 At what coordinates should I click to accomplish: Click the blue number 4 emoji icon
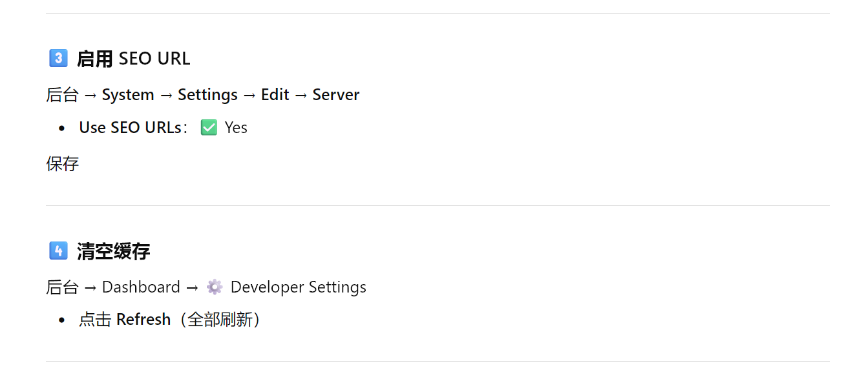point(58,251)
